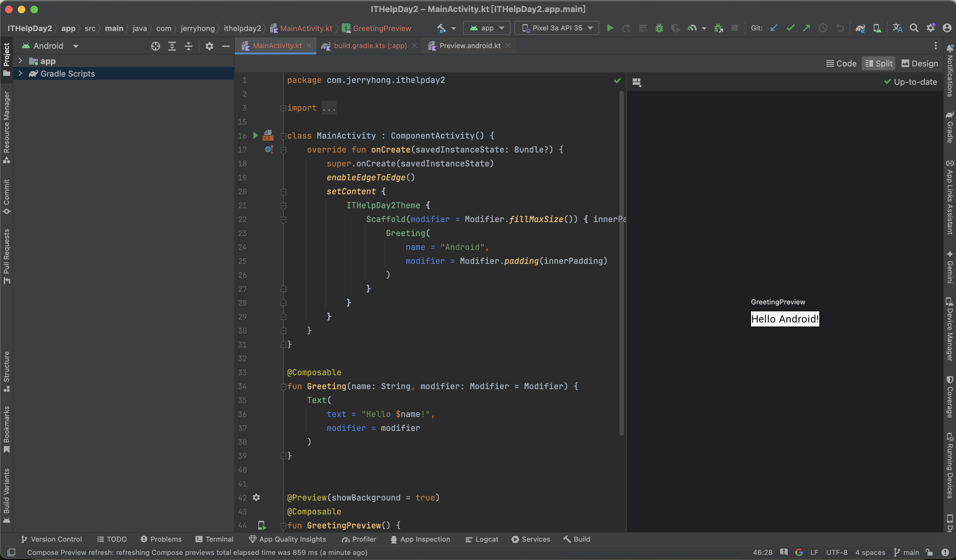Open the Terminal tool window tab

pos(214,539)
